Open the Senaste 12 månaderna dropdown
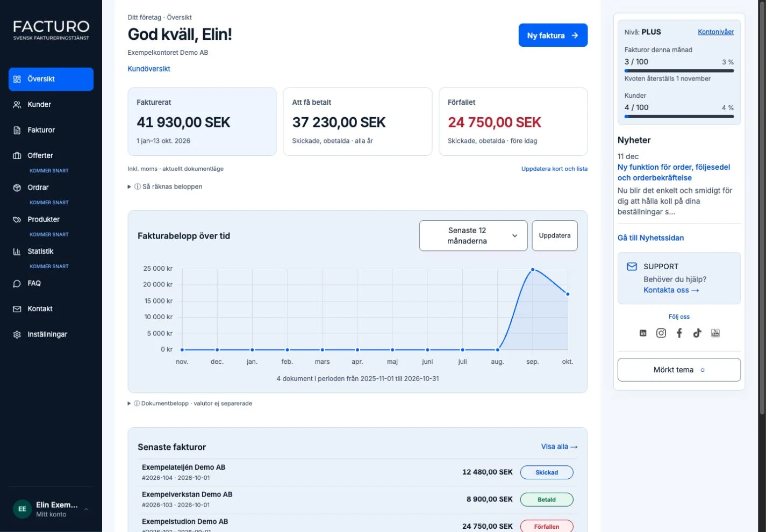 pos(473,235)
